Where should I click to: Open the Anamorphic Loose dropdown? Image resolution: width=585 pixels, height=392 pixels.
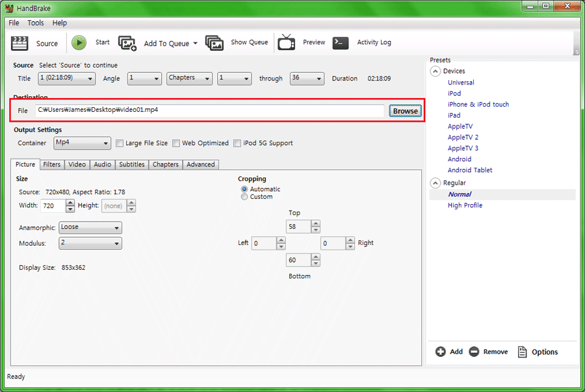point(90,227)
